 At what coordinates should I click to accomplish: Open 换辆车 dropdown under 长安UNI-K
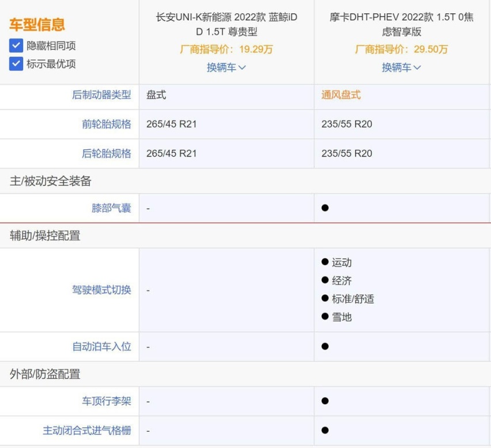[x=226, y=67]
